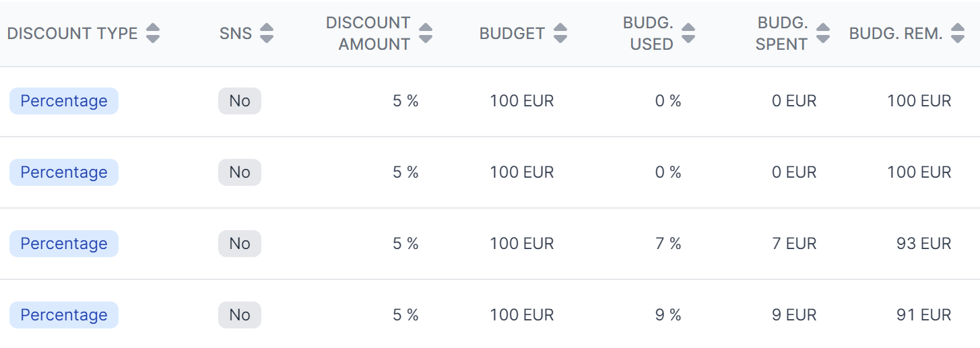
Task: Toggle sorting on the Budget column icon
Action: (560, 34)
